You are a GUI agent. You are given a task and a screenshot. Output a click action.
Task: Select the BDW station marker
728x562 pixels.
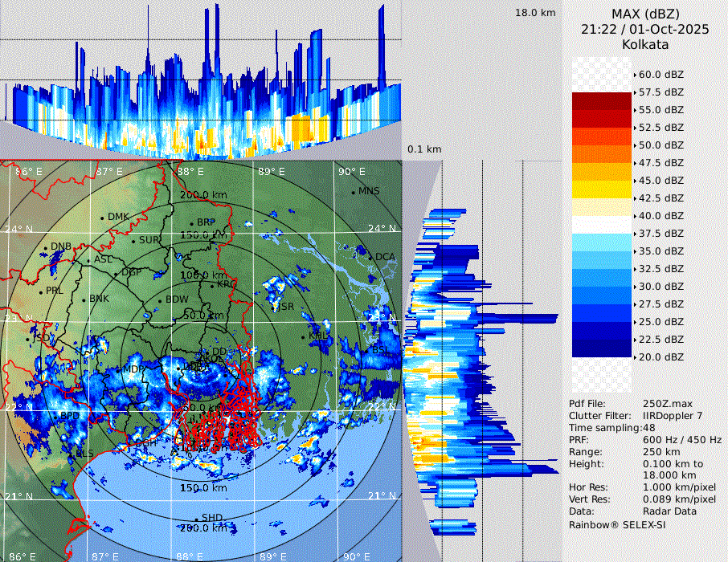(x=160, y=300)
